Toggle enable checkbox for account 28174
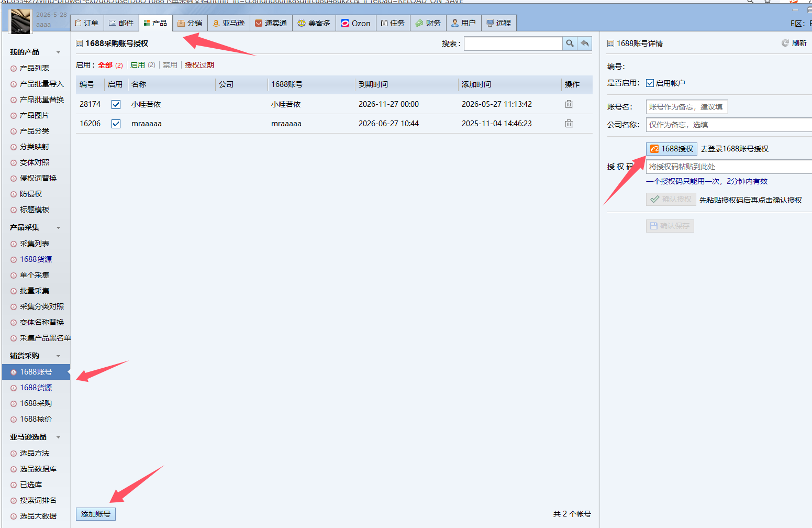Image resolution: width=812 pixels, height=528 pixels. [116, 104]
